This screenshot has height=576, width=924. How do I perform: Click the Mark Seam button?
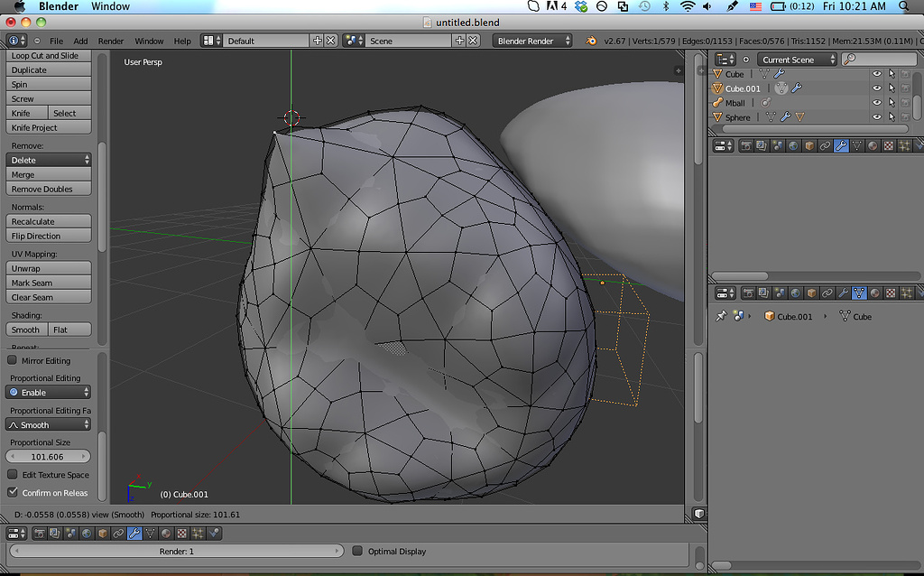(x=49, y=283)
